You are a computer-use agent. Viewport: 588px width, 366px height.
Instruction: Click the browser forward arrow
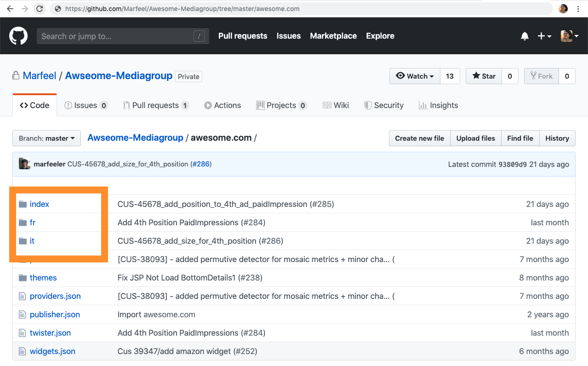pos(25,9)
